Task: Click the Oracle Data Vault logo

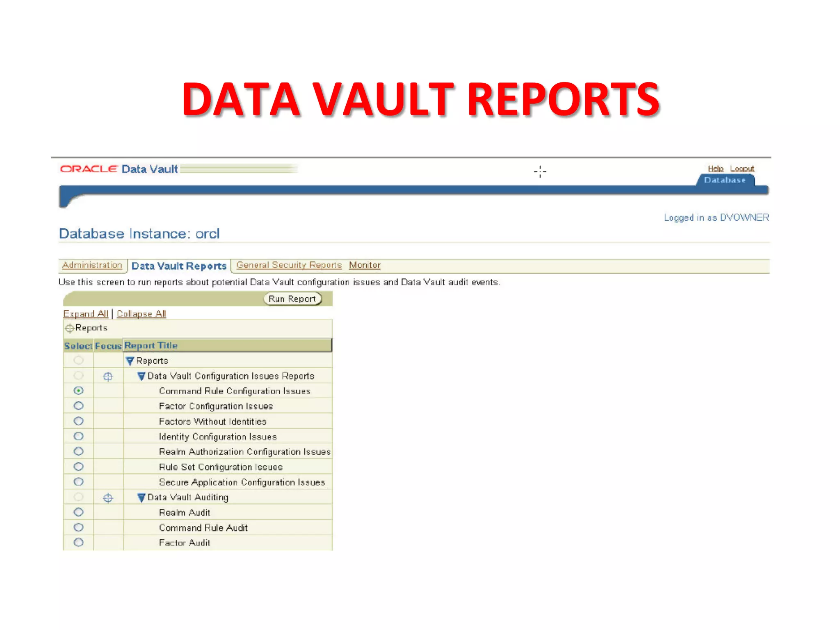Action: tap(119, 169)
